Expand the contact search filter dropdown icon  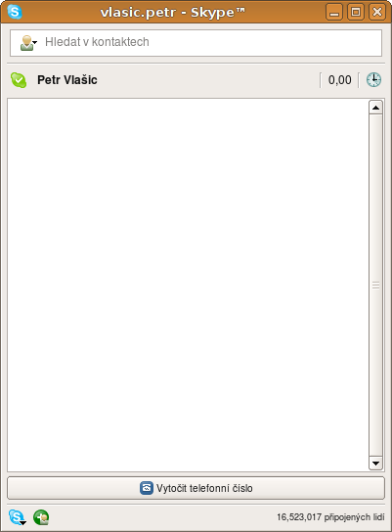click(28, 43)
